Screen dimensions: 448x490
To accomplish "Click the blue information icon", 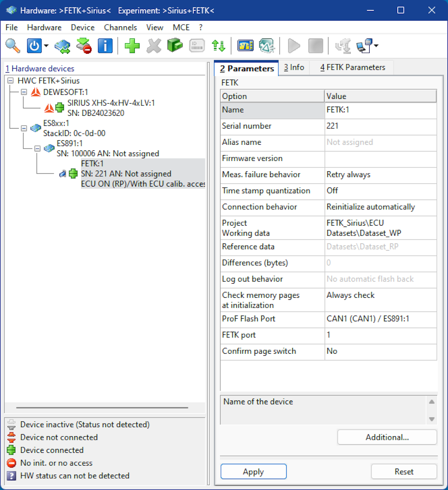I will pos(105,45).
